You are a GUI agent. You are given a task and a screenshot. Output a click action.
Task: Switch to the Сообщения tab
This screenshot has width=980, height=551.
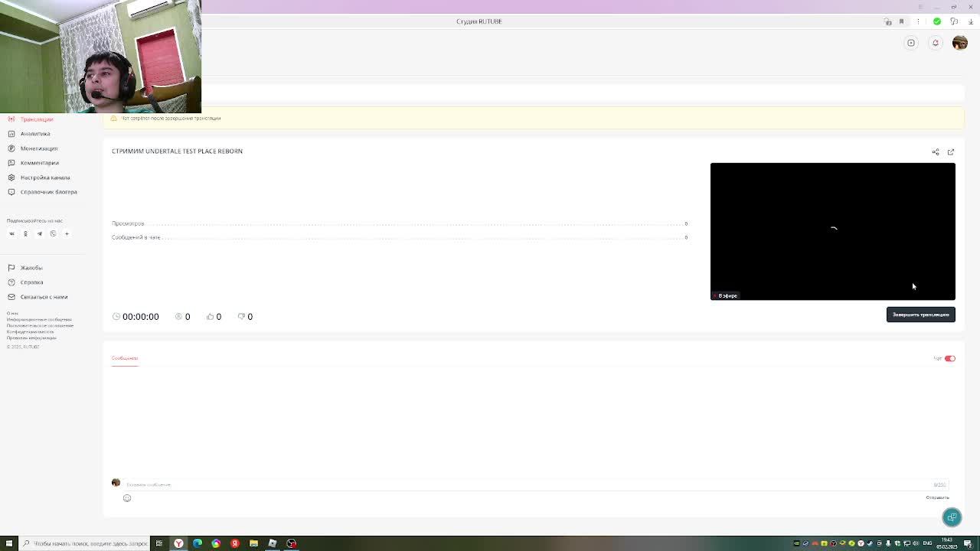[125, 358]
